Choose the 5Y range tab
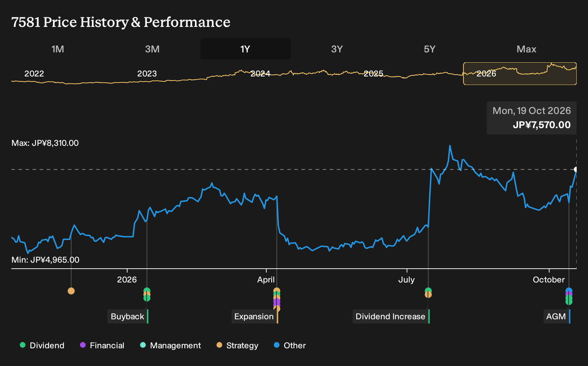Image resolution: width=588 pixels, height=366 pixels. click(x=430, y=49)
